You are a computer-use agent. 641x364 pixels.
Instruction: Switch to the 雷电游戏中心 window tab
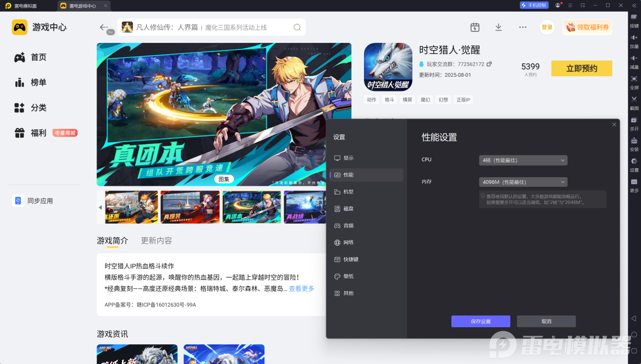[x=83, y=5]
